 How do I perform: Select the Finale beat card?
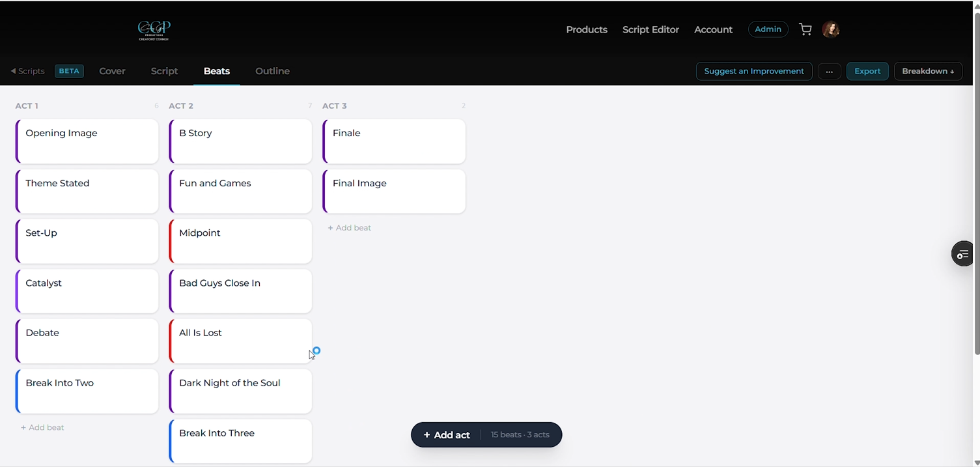coord(393,141)
